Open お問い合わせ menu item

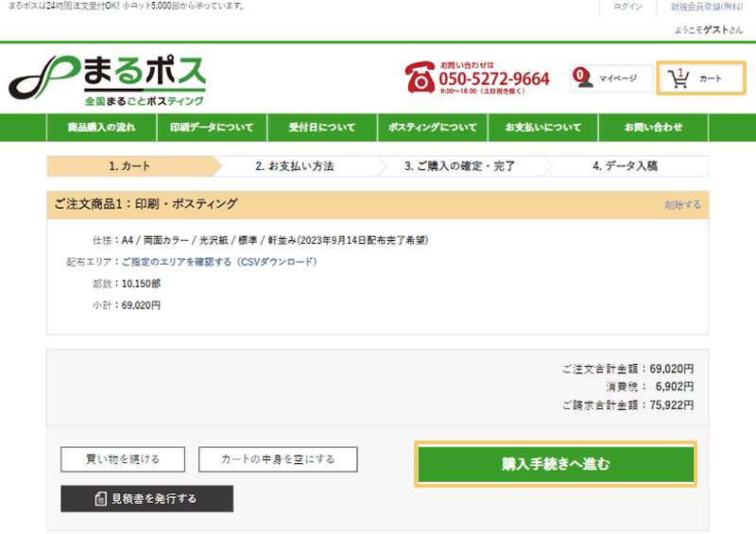(653, 128)
